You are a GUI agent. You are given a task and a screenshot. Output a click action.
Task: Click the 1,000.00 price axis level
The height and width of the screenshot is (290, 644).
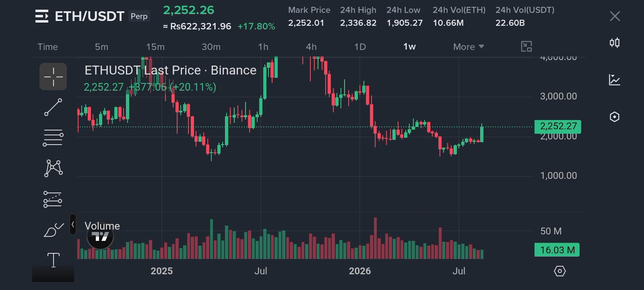[x=558, y=176]
